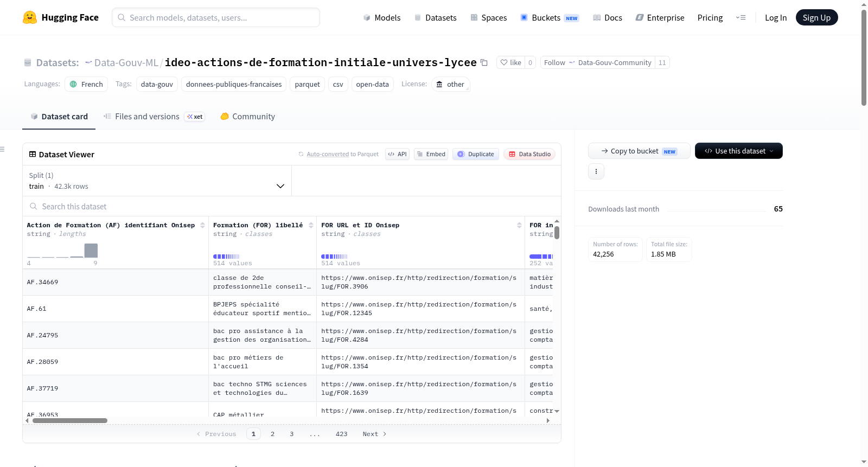This screenshot has height=467, width=868.
Task: Open Pricing page
Action: (710, 17)
